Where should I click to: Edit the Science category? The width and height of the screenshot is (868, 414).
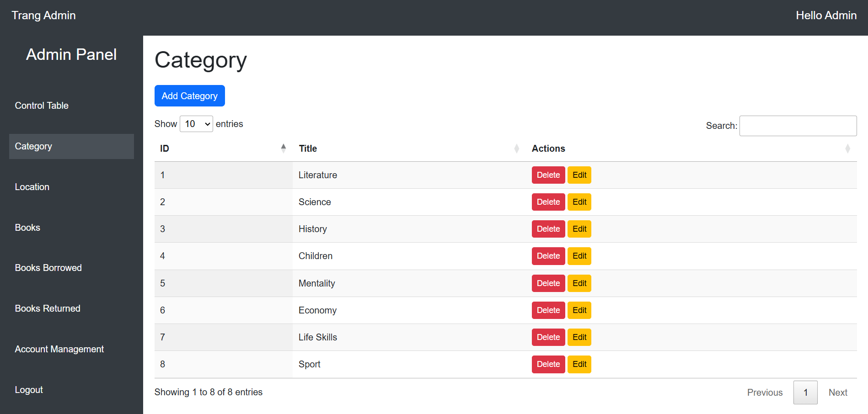pos(579,202)
